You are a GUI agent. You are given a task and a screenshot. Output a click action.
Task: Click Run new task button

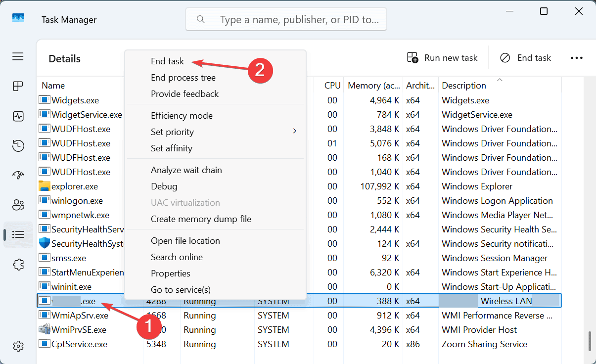[x=442, y=58]
